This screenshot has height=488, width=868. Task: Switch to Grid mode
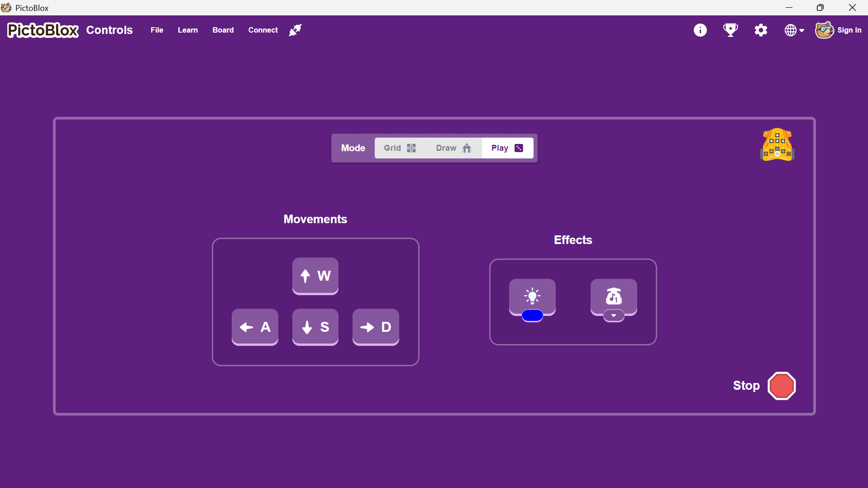click(400, 148)
